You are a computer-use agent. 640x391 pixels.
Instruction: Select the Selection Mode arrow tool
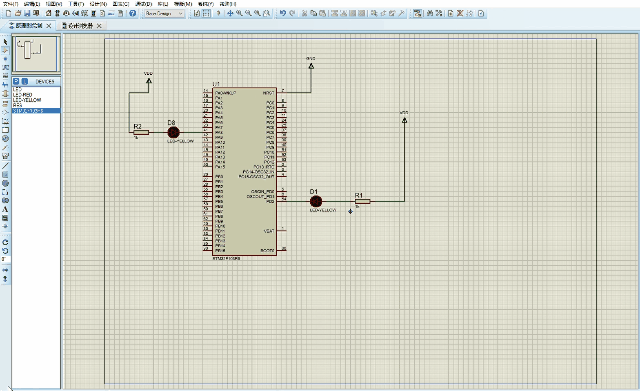point(5,42)
